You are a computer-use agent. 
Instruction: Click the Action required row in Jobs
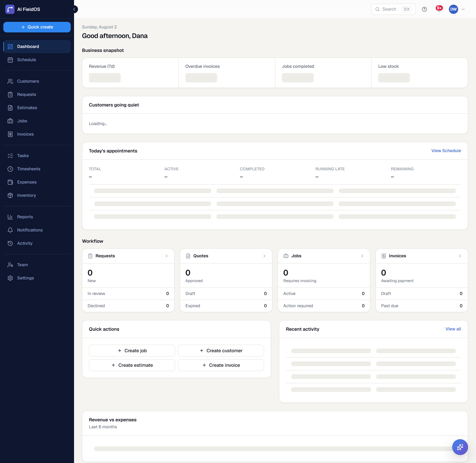324,306
